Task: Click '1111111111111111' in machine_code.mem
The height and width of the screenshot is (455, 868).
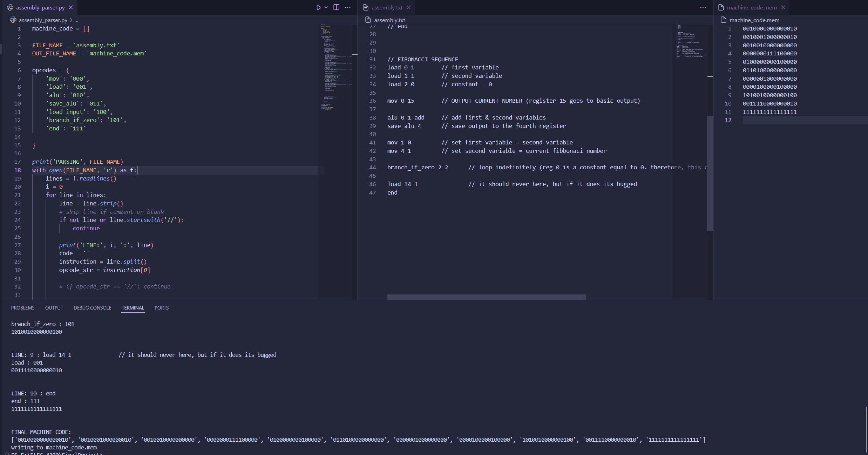Action: pyautogui.click(x=769, y=112)
